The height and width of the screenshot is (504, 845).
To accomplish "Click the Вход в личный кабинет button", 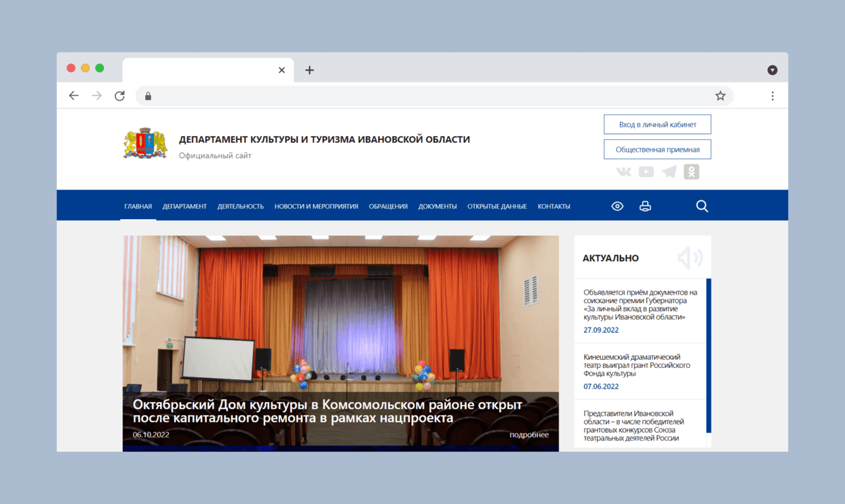I will pos(657,124).
